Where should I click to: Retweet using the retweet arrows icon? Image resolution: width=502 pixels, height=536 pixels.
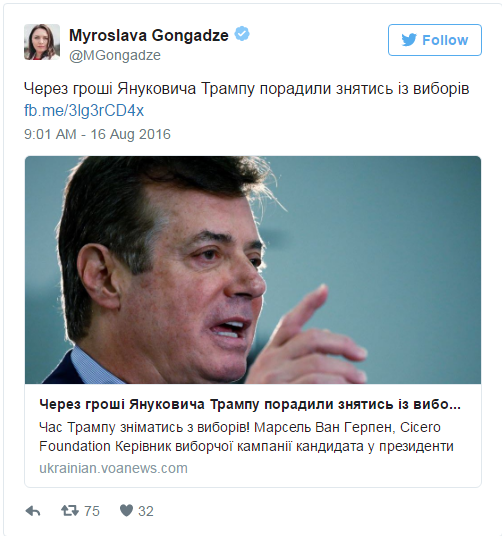coord(70,511)
